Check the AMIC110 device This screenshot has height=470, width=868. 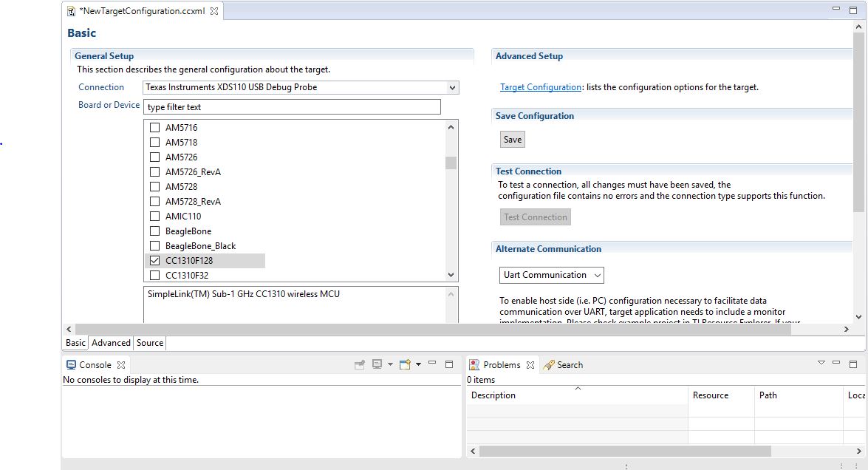155,217
